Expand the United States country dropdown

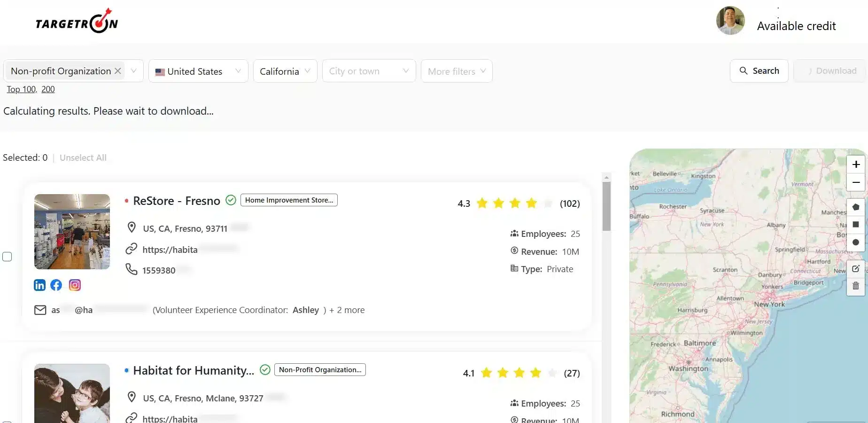point(198,71)
